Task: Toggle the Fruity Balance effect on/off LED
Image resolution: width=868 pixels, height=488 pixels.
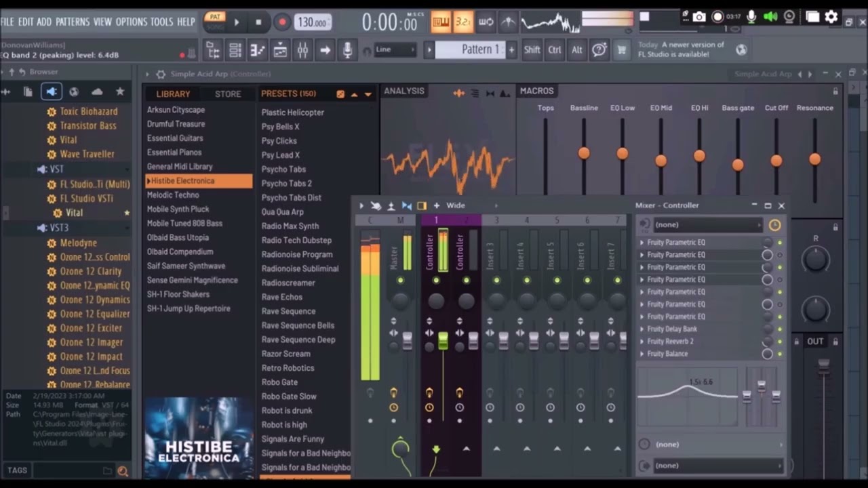Action: pos(780,354)
